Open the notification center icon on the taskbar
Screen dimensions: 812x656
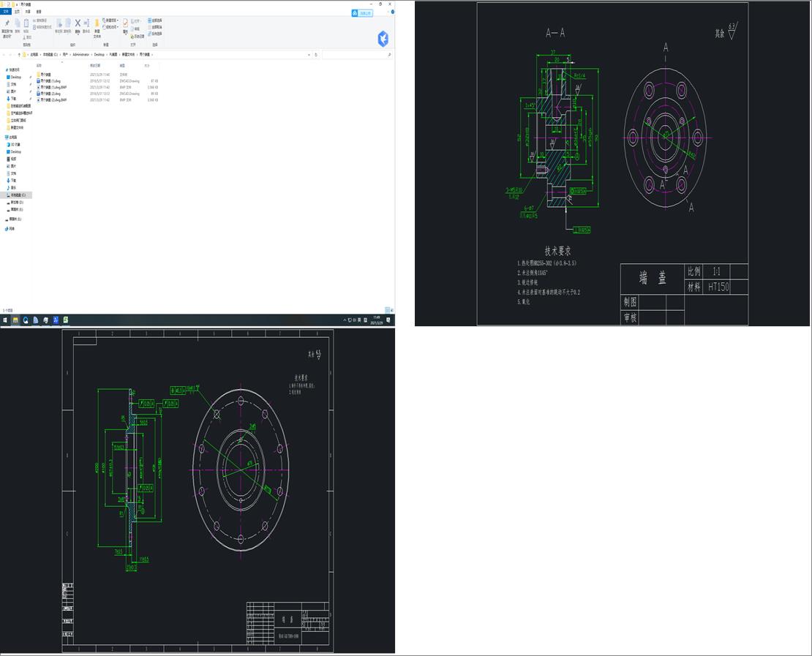point(388,320)
